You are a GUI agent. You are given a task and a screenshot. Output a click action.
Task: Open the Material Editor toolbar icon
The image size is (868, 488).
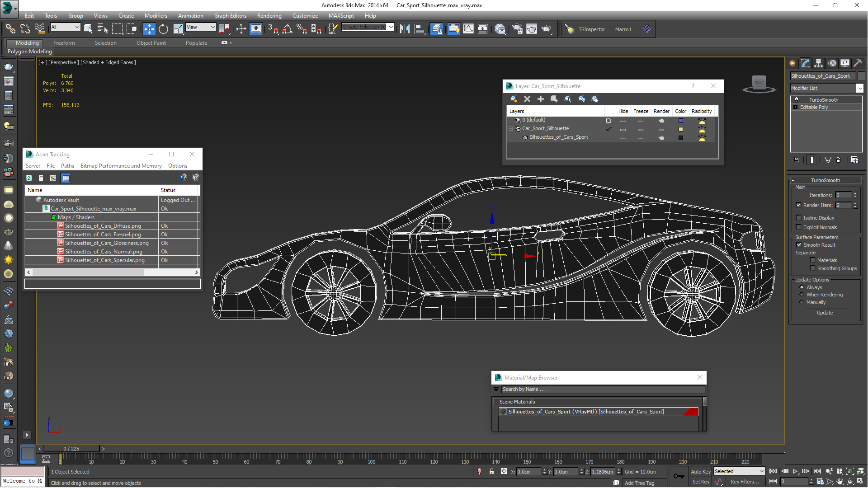[500, 29]
